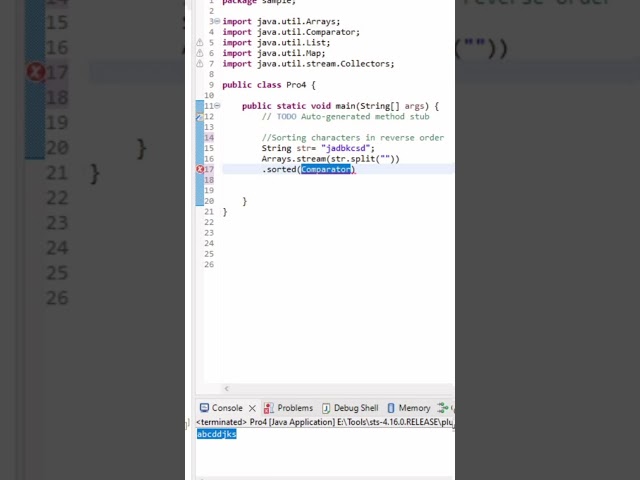Click the warning icon beside line 7

pyautogui.click(x=200, y=64)
